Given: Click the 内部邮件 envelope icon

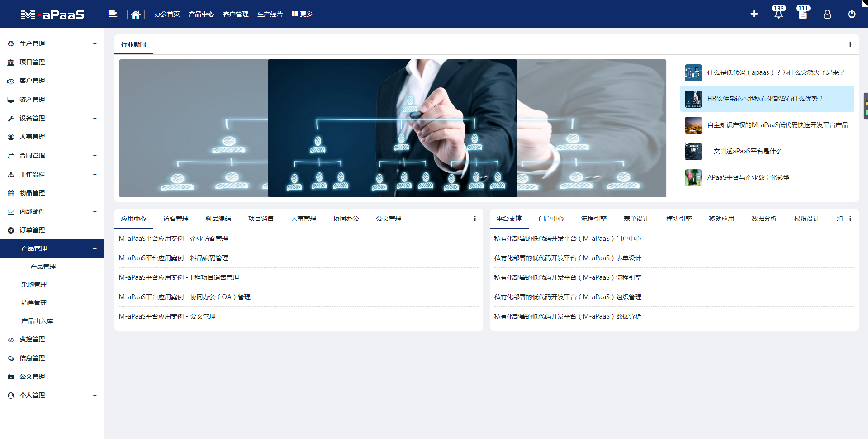Looking at the screenshot, I should [x=11, y=212].
